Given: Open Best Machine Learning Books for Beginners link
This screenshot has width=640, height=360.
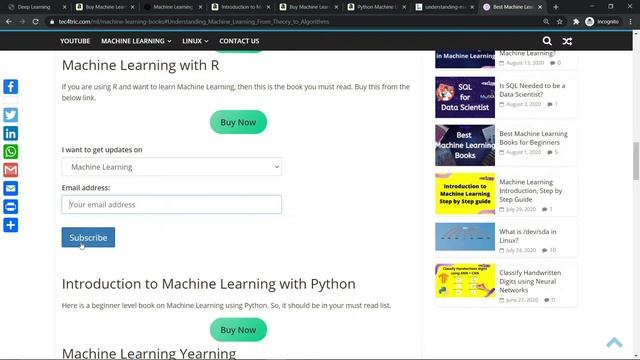Looking at the screenshot, I should (x=533, y=138).
